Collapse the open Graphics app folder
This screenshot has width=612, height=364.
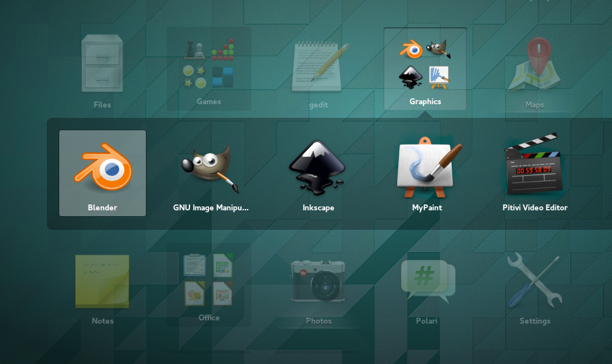pyautogui.click(x=425, y=68)
